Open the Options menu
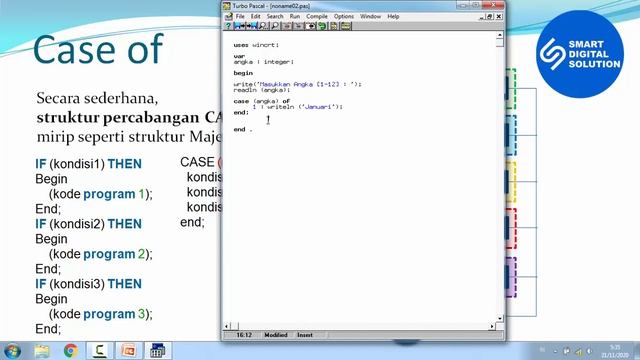Viewport: 640px width, 360px height. coord(344,16)
